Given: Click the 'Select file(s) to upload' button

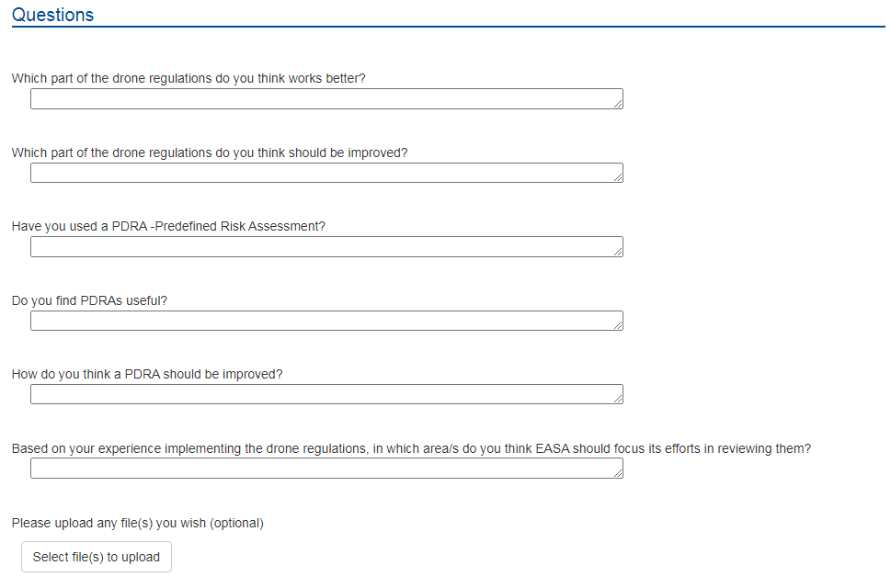Looking at the screenshot, I should (x=97, y=557).
